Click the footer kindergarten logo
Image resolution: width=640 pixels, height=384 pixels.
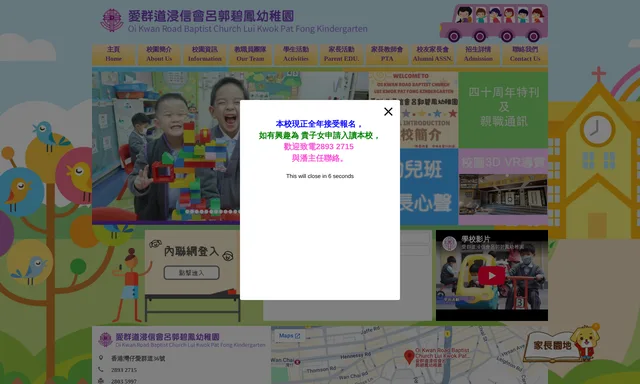tap(105, 340)
